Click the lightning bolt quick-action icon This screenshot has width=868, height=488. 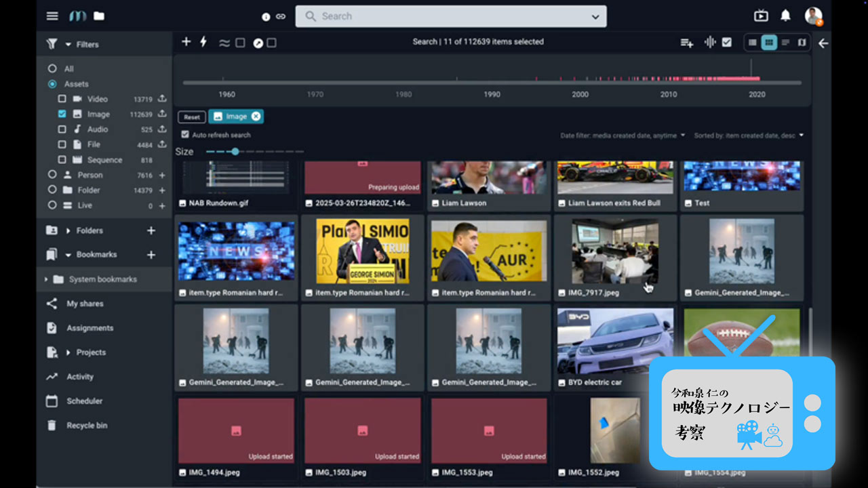(x=203, y=42)
